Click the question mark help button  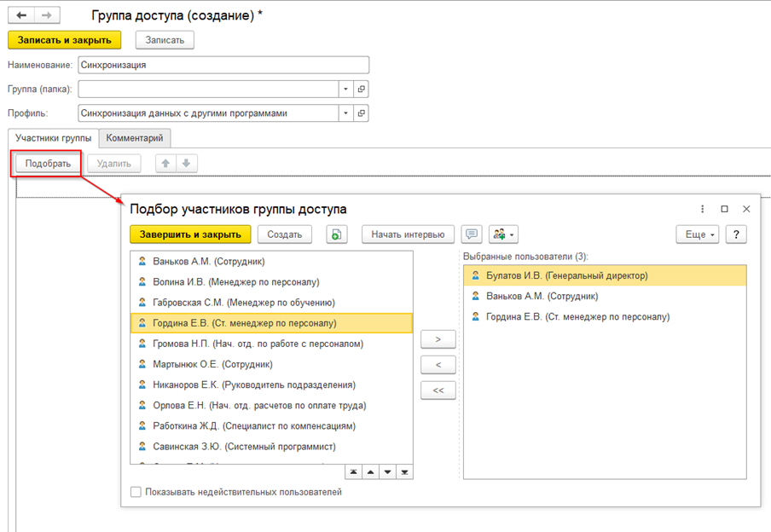point(736,234)
